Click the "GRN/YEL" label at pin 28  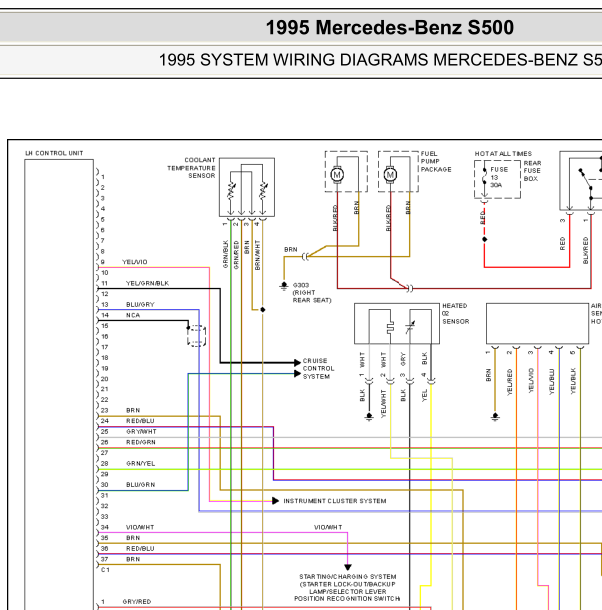pyautogui.click(x=140, y=464)
